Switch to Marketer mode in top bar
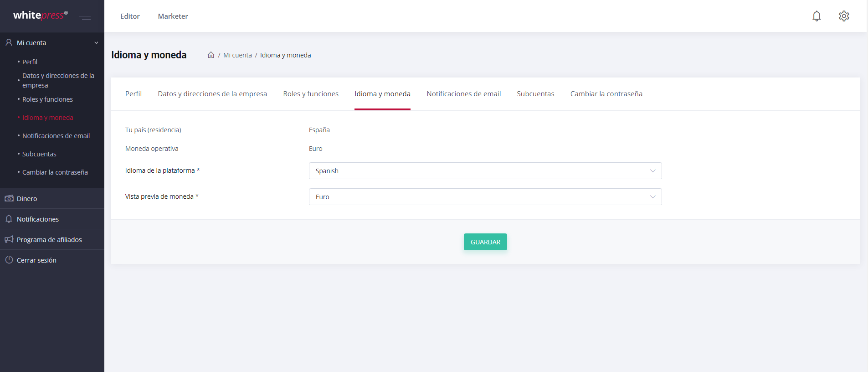The height and width of the screenshot is (372, 868). pos(173,16)
